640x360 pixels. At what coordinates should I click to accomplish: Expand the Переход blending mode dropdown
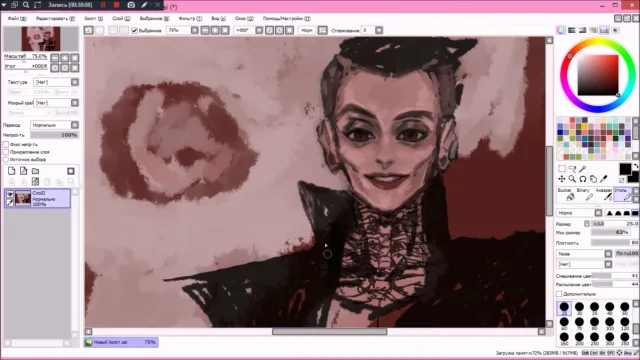click(x=54, y=125)
